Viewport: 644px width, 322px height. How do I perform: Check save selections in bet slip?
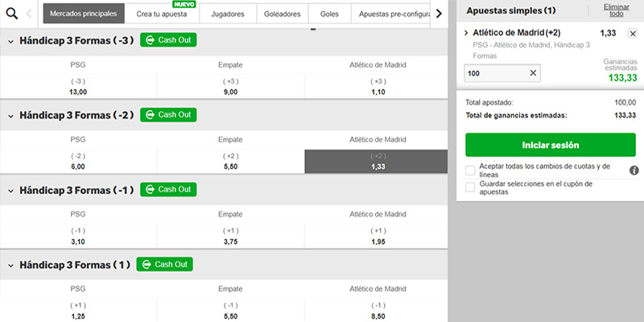470,187
